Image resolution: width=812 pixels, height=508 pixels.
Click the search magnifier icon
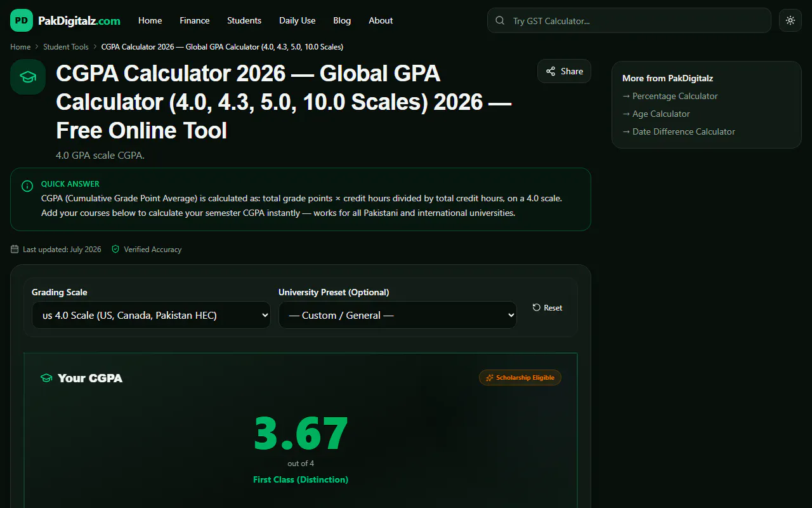pos(501,20)
